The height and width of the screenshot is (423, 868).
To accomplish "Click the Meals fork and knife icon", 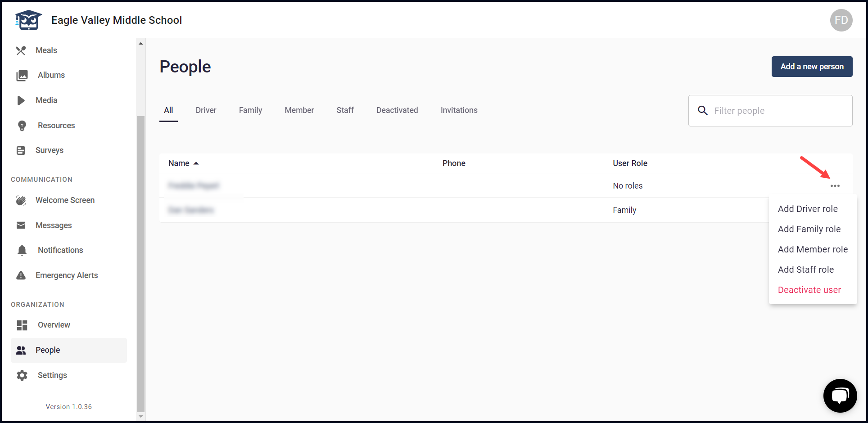I will [x=21, y=50].
